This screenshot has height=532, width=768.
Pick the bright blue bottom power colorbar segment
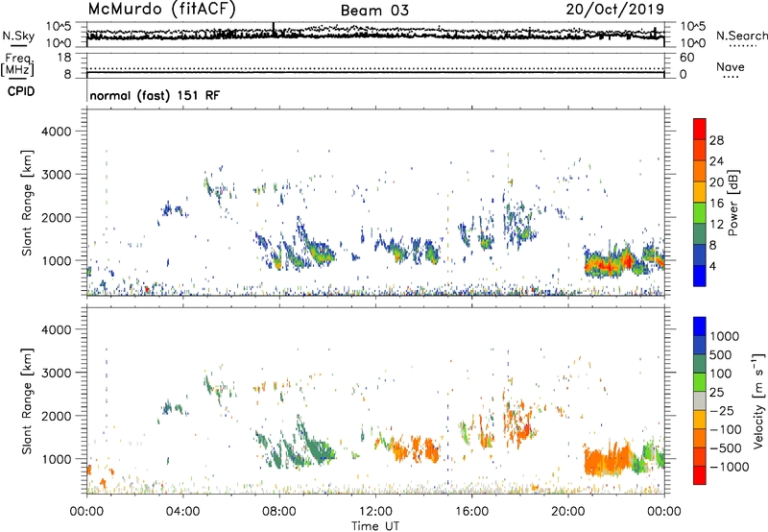click(700, 276)
